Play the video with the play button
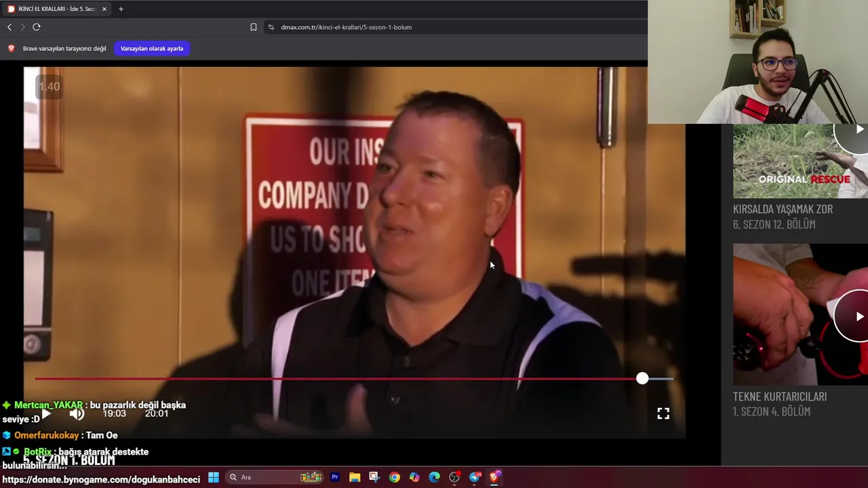This screenshot has width=868, height=488. pos(46,413)
